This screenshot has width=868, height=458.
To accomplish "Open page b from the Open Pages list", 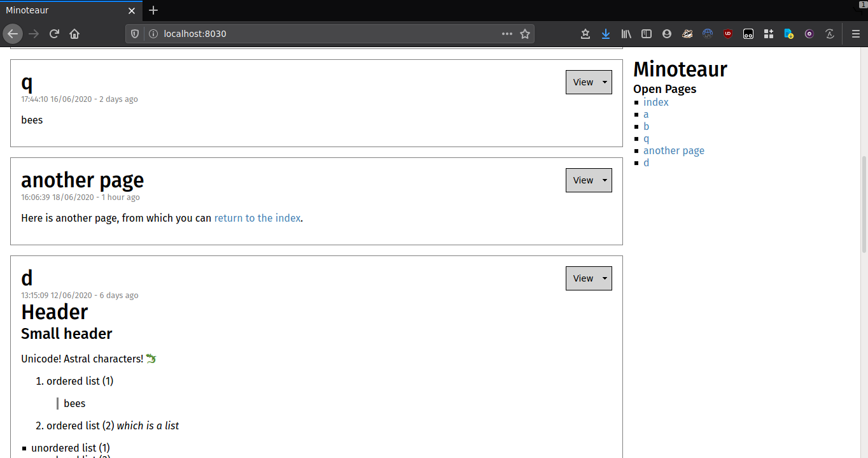I will click(x=647, y=126).
